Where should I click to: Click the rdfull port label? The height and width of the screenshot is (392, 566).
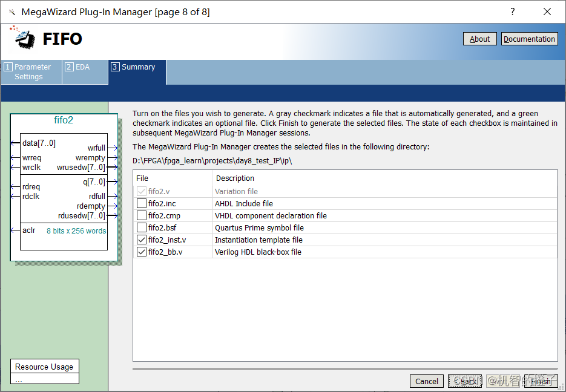(x=97, y=197)
